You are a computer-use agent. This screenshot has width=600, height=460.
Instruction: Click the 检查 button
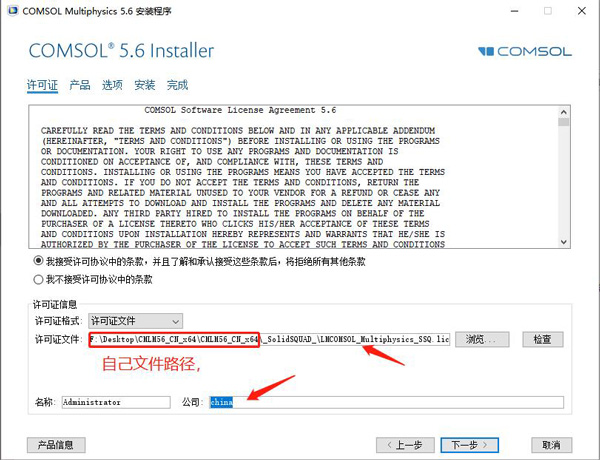click(x=543, y=339)
